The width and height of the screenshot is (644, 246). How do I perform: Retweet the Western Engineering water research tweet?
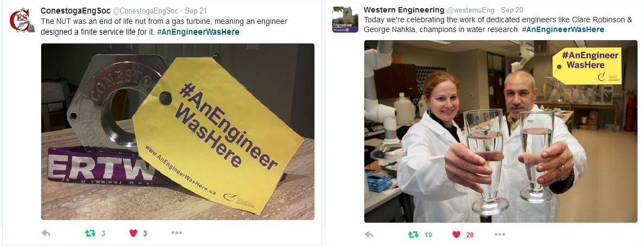(x=414, y=235)
